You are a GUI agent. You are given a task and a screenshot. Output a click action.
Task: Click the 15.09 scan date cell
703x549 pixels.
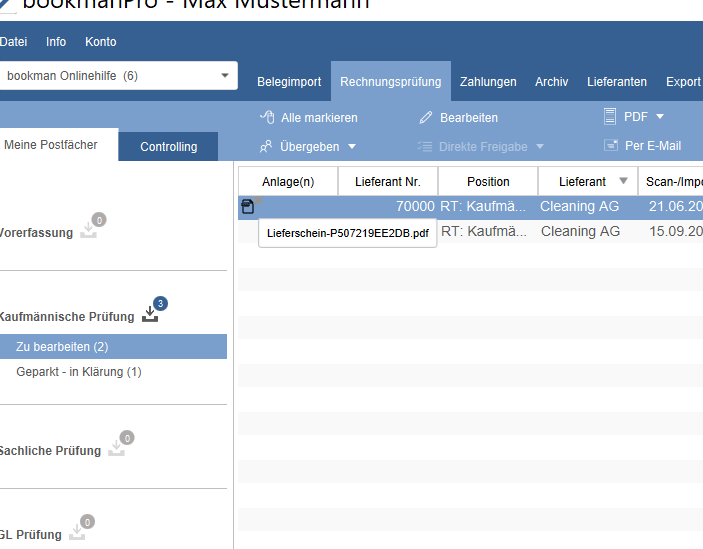676,231
